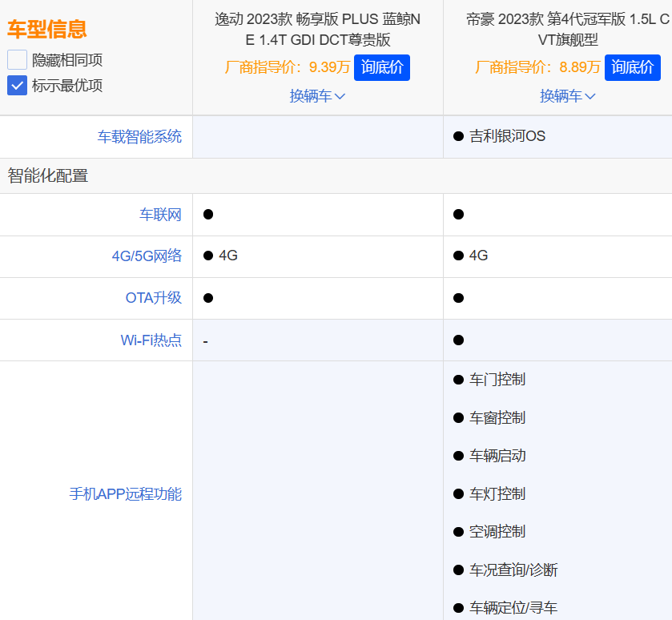Screen dimensions: 672x620
Task: Select the 4G/5G网络 parameter label
Action: (147, 256)
